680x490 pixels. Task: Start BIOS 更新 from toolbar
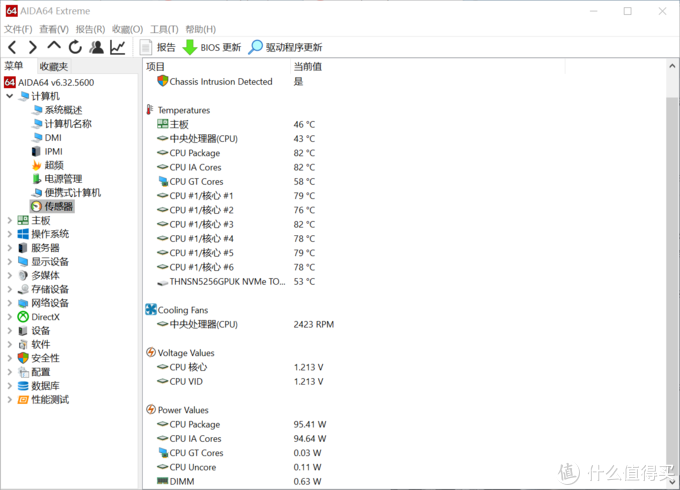212,47
